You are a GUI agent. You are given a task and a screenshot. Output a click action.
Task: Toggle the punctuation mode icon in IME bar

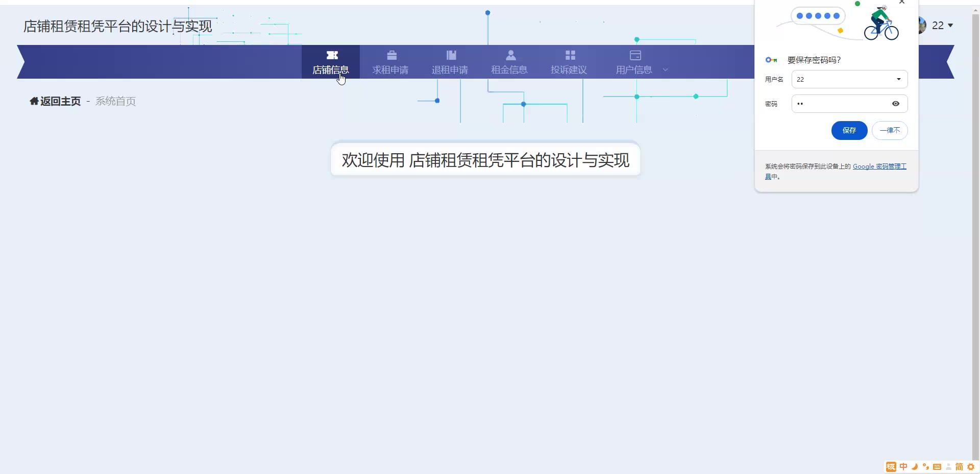click(x=926, y=467)
